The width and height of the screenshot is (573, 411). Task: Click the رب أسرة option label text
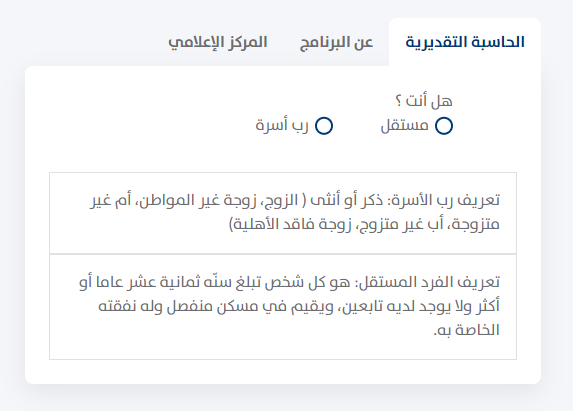click(x=282, y=126)
